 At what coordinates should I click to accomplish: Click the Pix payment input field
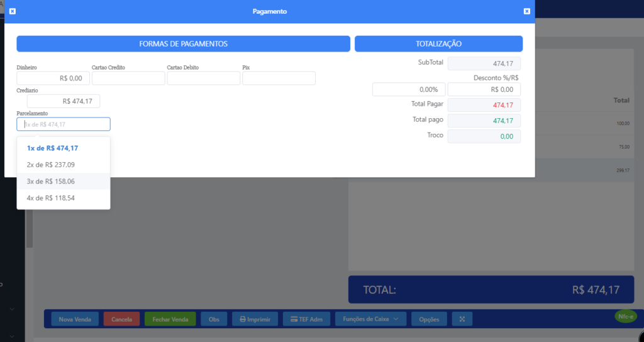click(279, 79)
